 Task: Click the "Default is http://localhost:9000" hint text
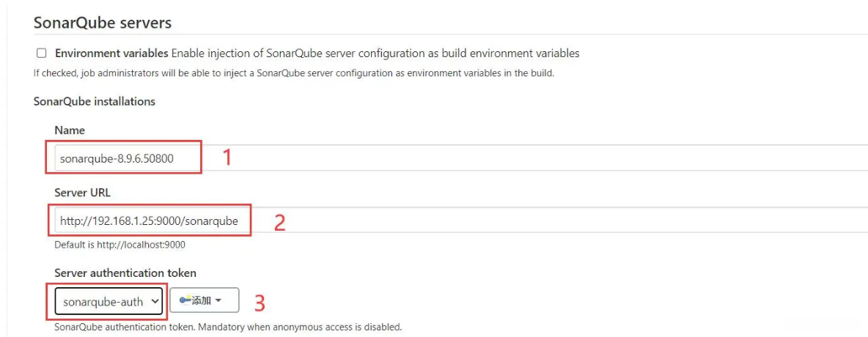point(120,245)
